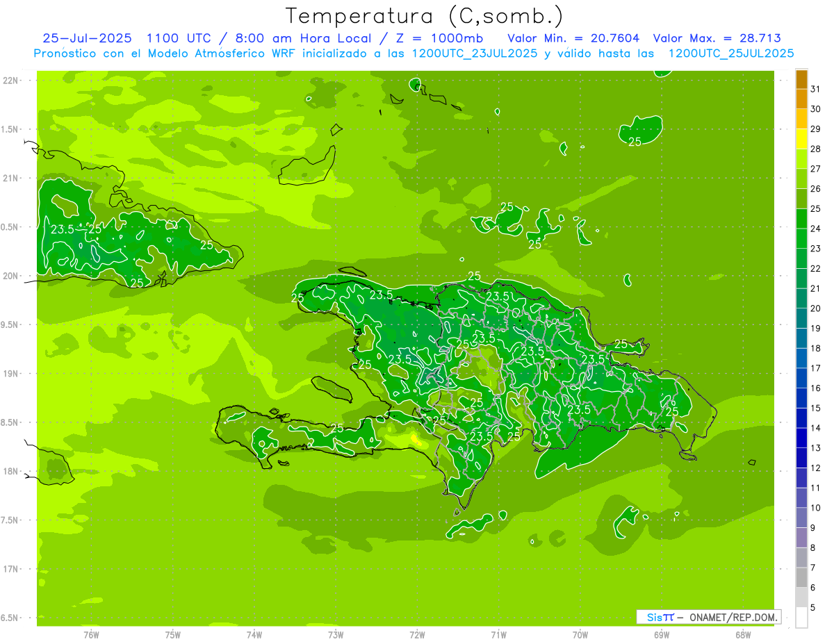Click the "22N" latitude axis label
The image size is (834, 644).
coord(12,81)
